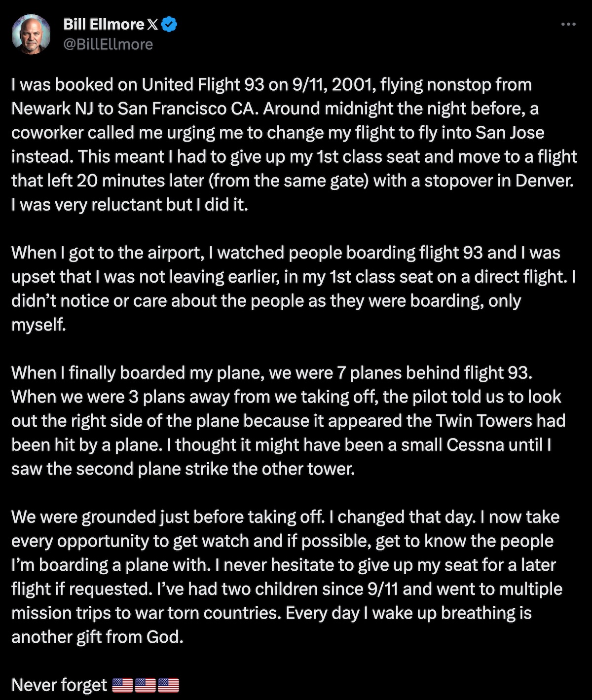
Task: Click the middle American flag emoji
Action: pyautogui.click(x=145, y=685)
